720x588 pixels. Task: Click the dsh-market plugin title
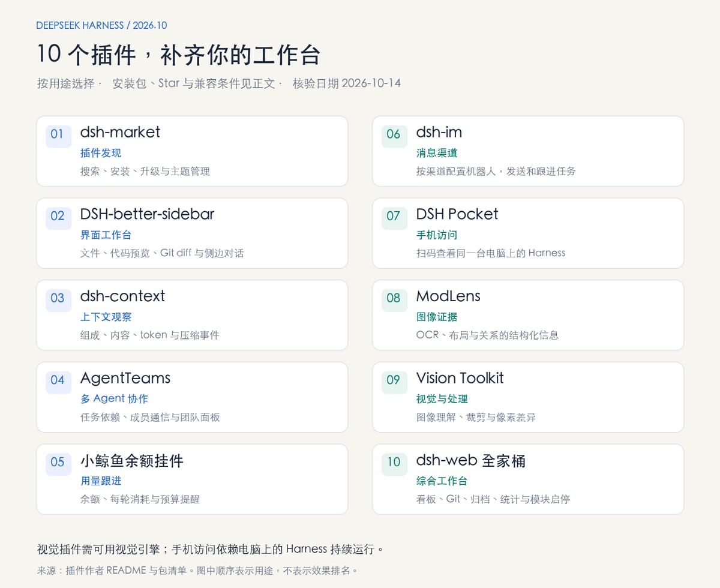[120, 132]
